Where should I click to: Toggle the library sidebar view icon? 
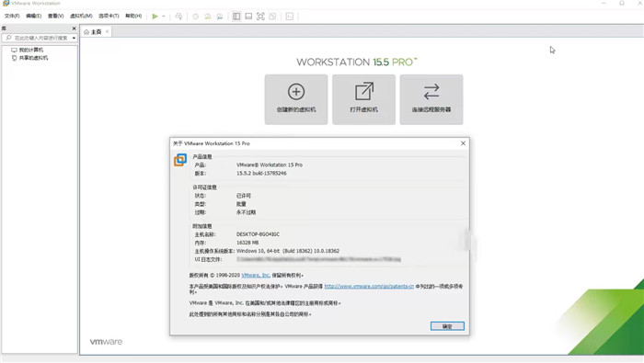[x=236, y=17]
